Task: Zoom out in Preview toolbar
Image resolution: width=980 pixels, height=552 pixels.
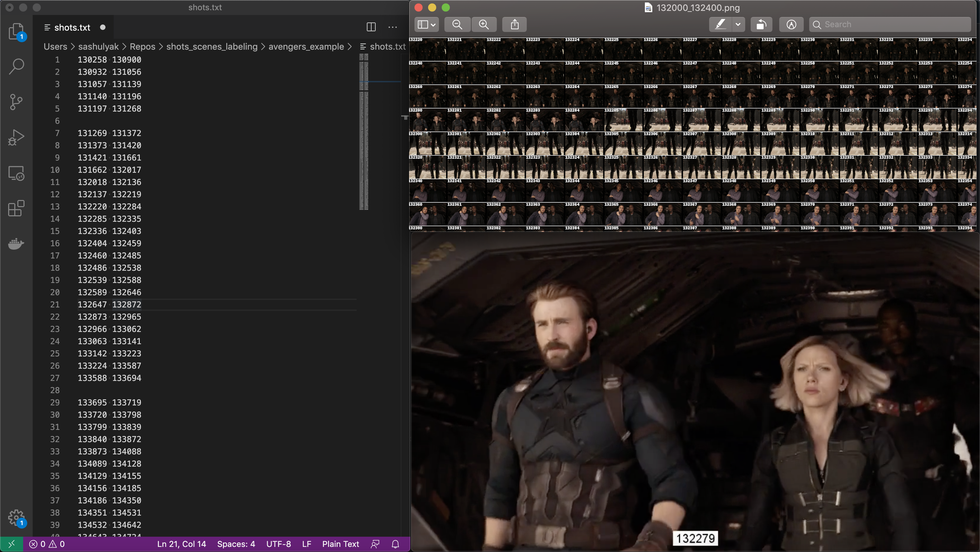Action: (457, 24)
